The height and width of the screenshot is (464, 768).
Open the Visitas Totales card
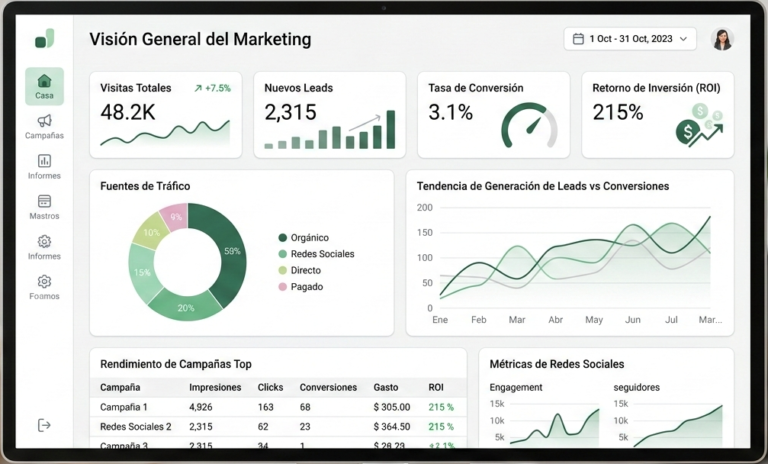click(x=165, y=114)
